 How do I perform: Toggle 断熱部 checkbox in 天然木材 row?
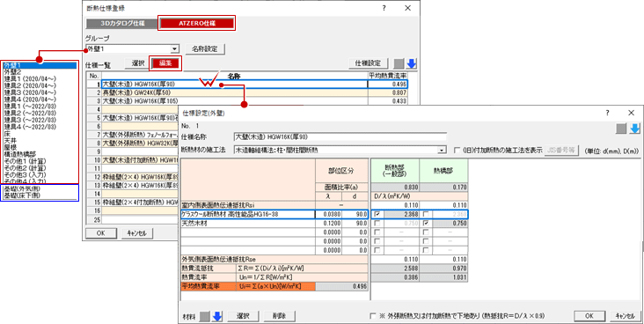coord(377,224)
